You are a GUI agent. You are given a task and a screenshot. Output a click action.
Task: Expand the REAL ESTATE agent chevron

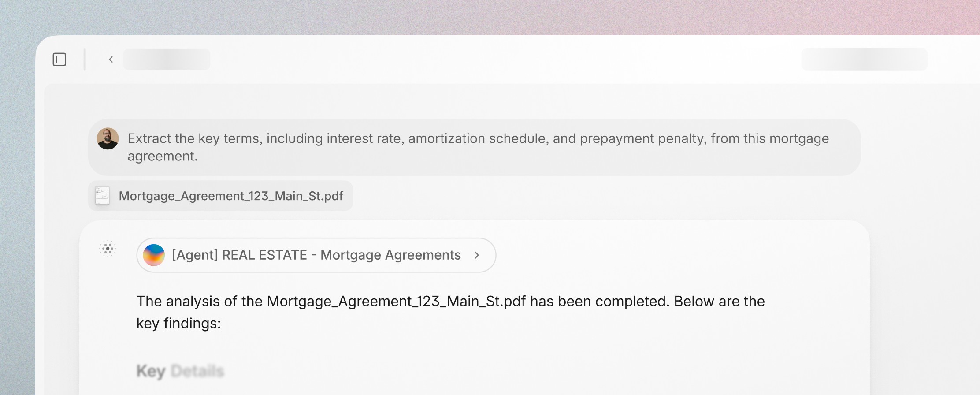[476, 255]
